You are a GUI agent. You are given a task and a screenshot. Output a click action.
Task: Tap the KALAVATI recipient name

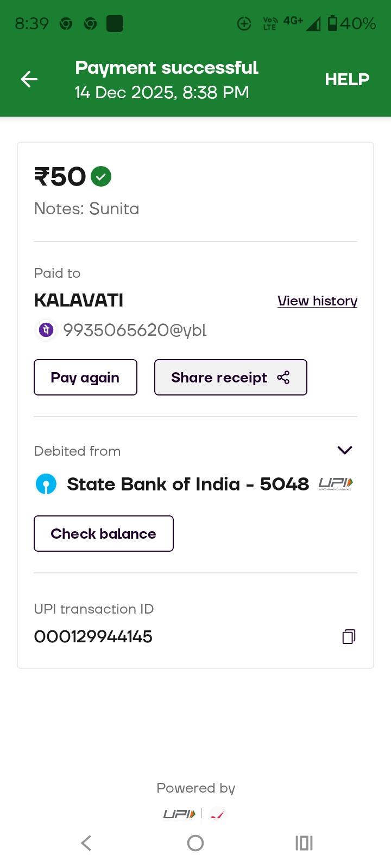(x=79, y=301)
